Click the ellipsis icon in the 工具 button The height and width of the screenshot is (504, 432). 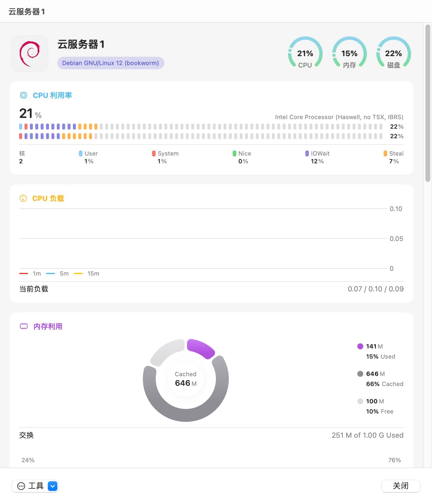(x=21, y=486)
